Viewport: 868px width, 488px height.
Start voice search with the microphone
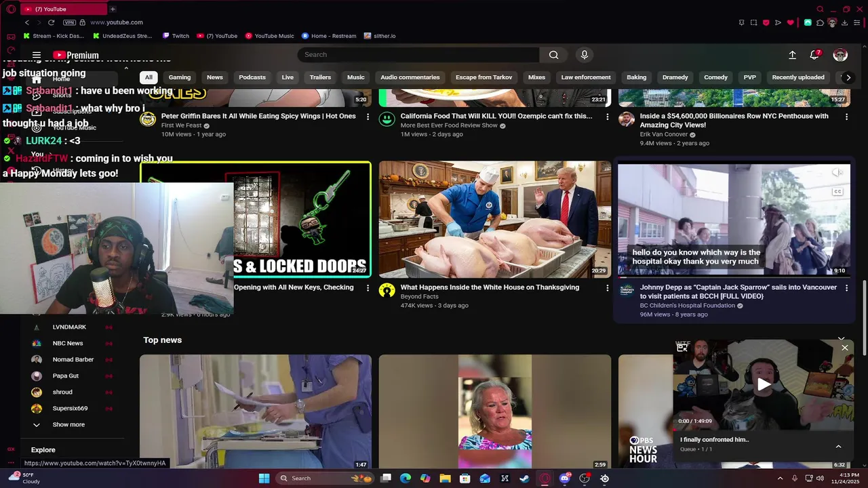pyautogui.click(x=584, y=55)
